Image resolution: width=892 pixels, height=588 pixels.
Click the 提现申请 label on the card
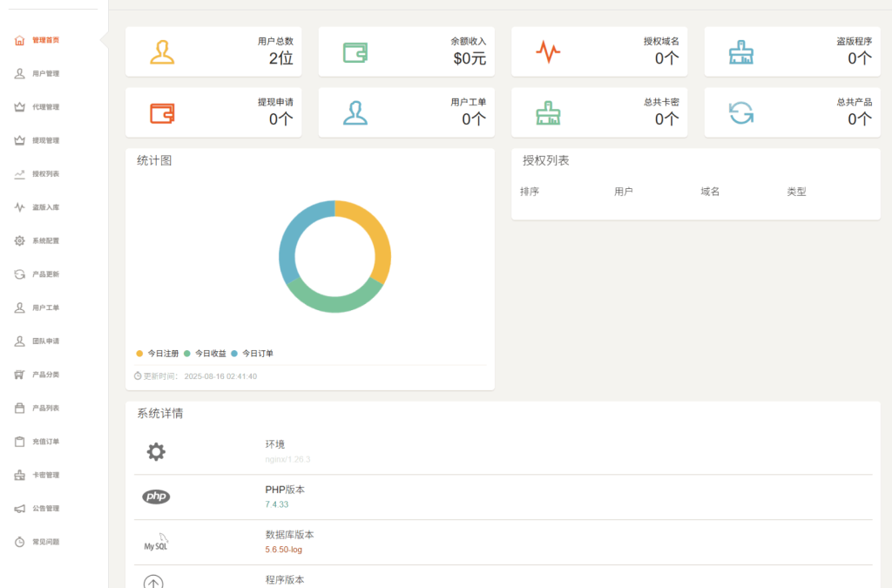point(276,103)
